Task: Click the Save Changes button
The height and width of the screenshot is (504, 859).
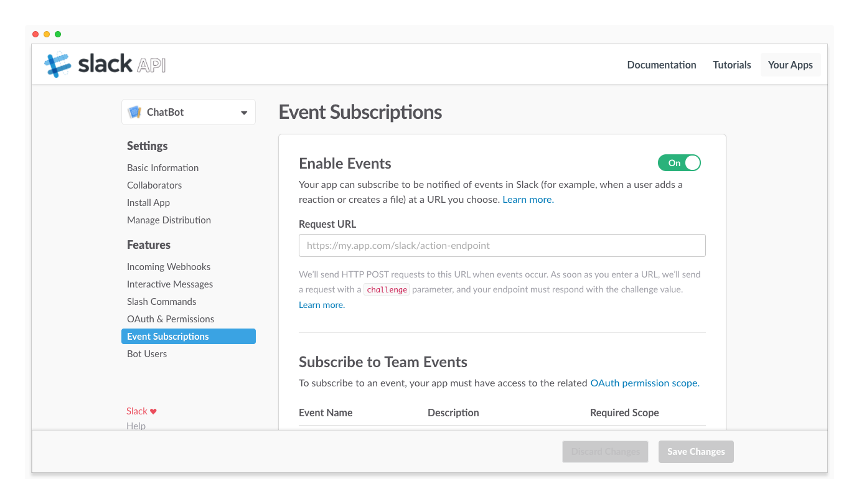Action: tap(696, 452)
